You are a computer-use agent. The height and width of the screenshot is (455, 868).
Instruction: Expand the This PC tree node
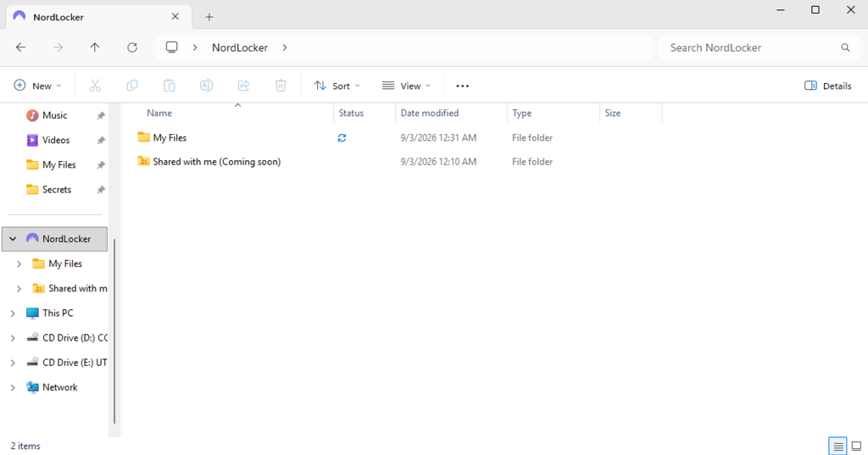13,314
